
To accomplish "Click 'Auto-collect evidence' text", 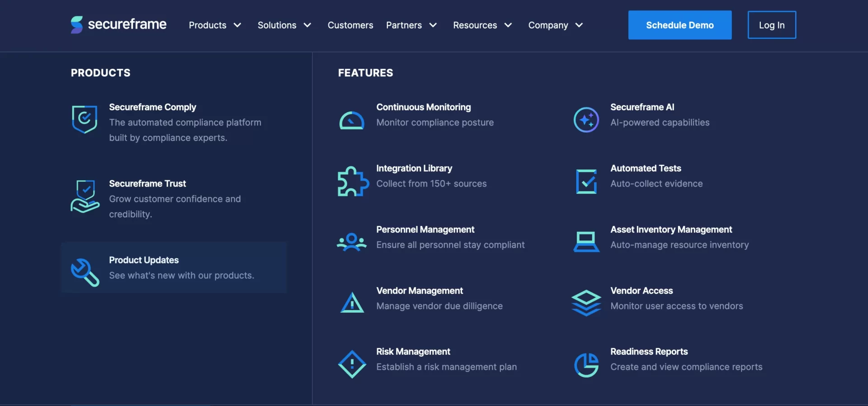I will tap(656, 184).
